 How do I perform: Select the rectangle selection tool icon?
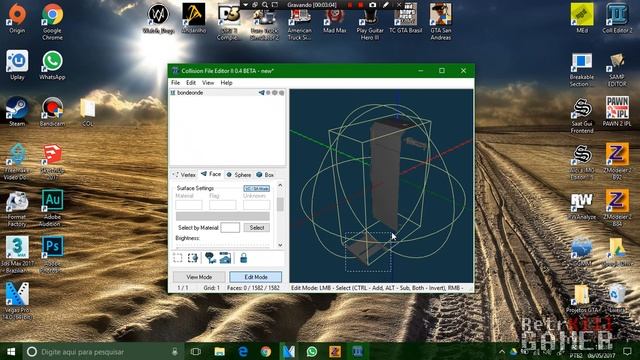tap(178, 258)
